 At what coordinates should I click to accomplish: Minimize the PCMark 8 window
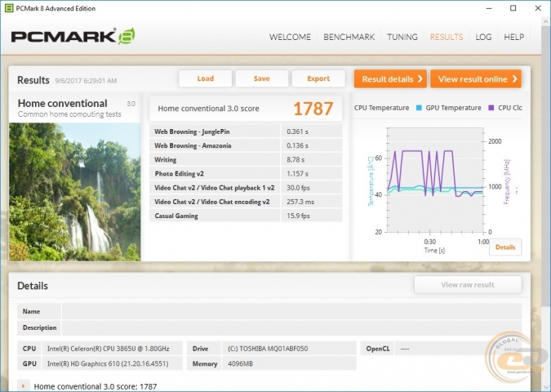(x=489, y=8)
